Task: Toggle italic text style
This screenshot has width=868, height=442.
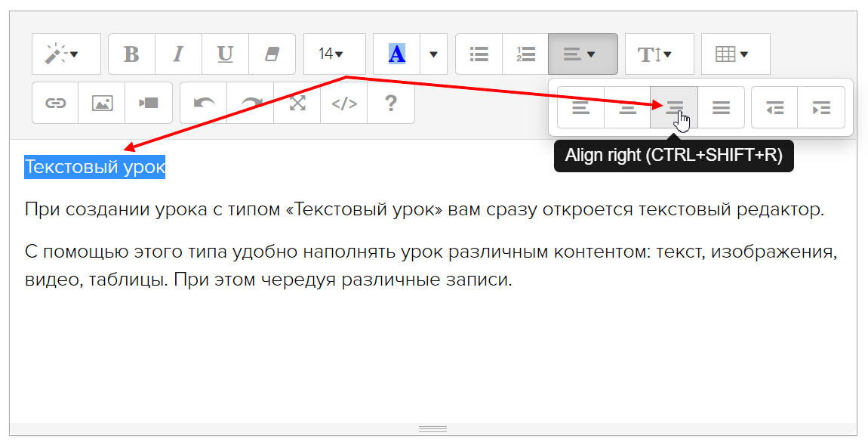Action: pos(178,54)
